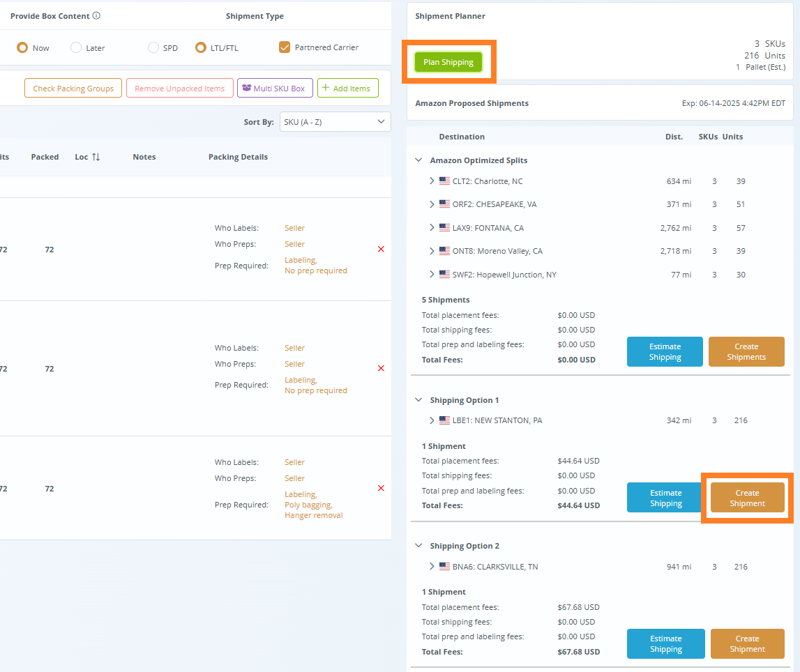Click Create Shipments for the optimized splits
Screen dimensions: 800x672
click(x=746, y=351)
